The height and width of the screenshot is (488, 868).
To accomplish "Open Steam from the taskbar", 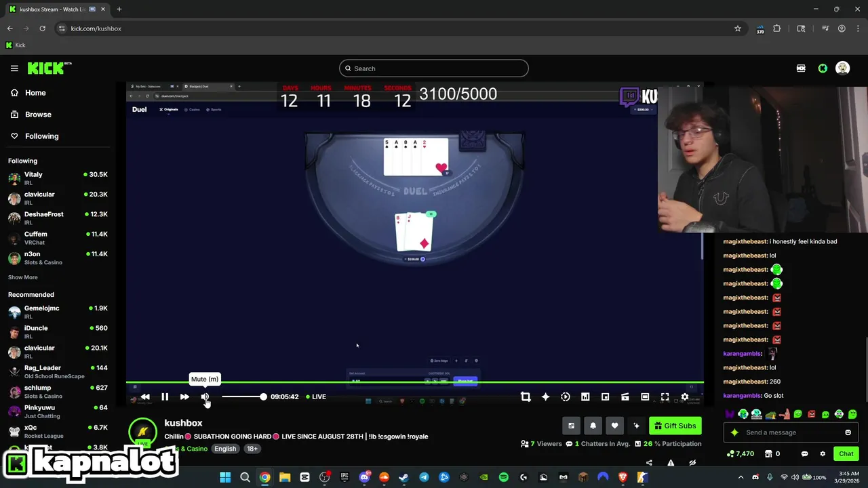I will (403, 477).
